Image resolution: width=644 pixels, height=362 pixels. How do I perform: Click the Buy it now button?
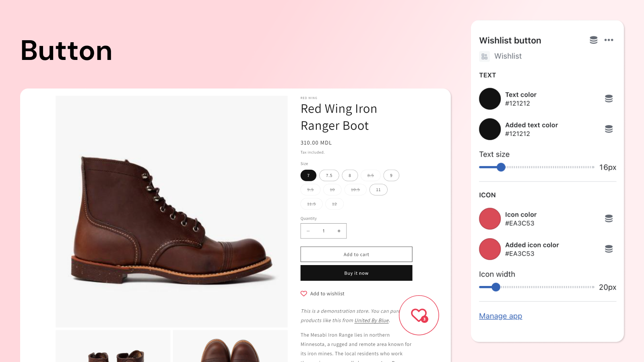[x=356, y=273]
